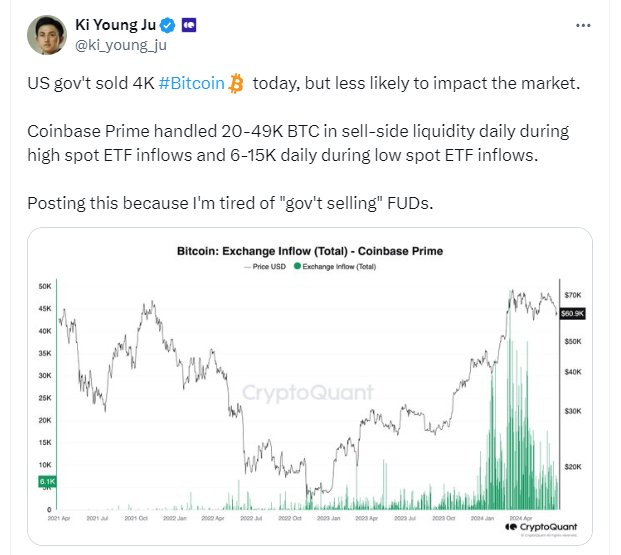Click the chart title Bitcoin: Exchange Inflow
The height and width of the screenshot is (555, 621).
click(x=309, y=251)
